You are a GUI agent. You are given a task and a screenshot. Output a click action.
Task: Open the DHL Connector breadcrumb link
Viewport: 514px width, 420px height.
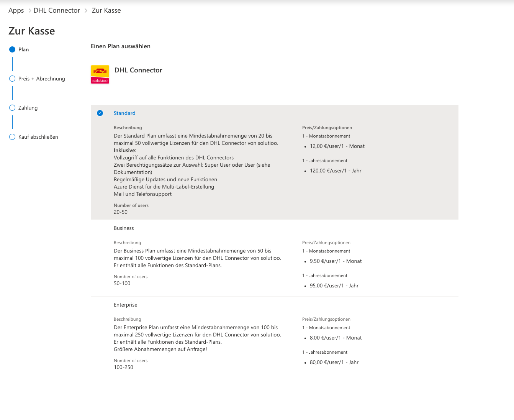point(57,10)
